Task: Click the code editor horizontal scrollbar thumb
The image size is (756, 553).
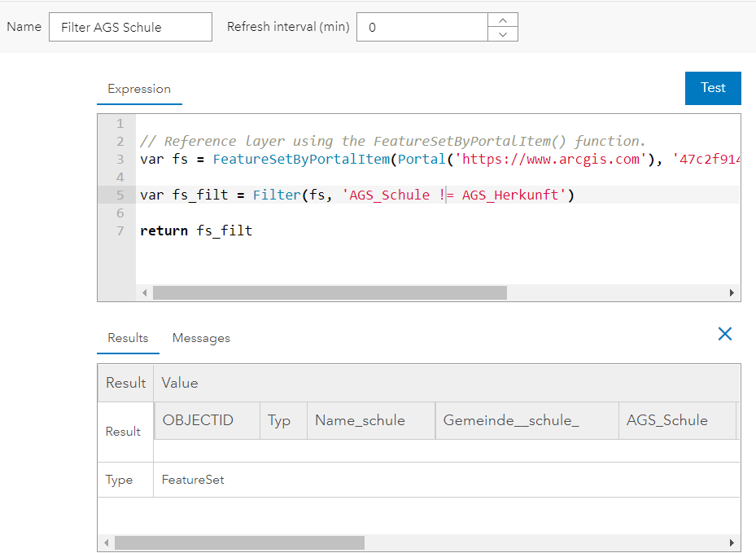Action: point(330,293)
